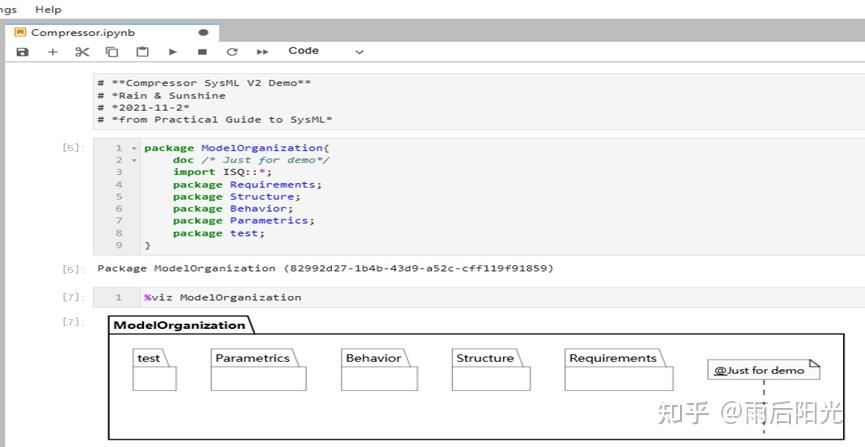Image resolution: width=865 pixels, height=447 pixels.
Task: Run the selected cell
Action: pyautogui.click(x=172, y=52)
